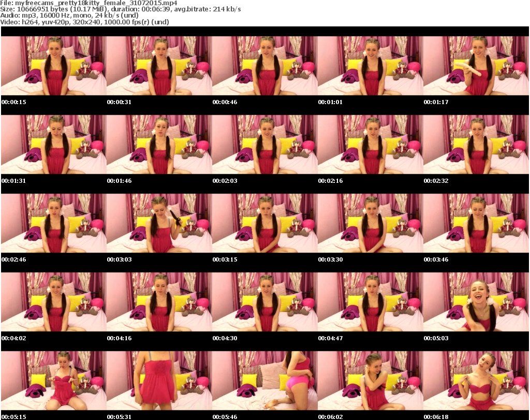Viewport: 530px width, 420px height.
Task: Click the 'Size: 10666951 bytes' header line
Action: [x=120, y=9]
